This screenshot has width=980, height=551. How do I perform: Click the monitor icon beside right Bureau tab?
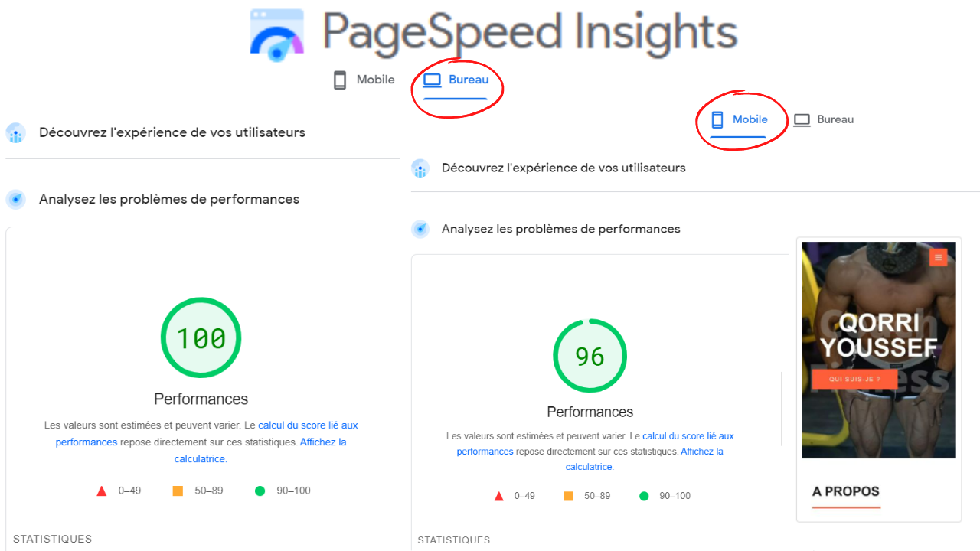801,119
